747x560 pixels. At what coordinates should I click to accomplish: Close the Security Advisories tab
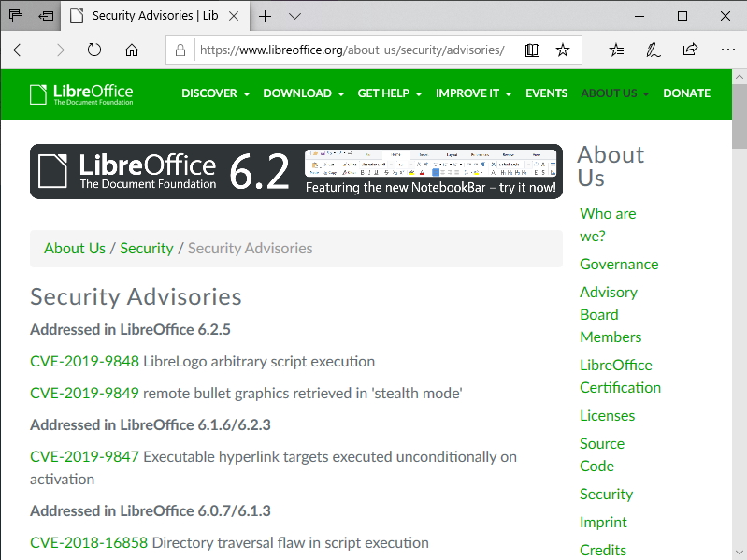(234, 16)
